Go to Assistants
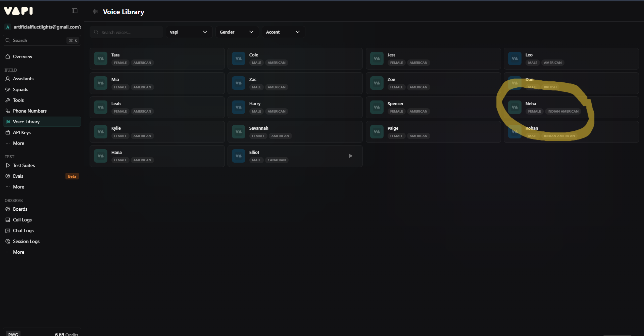This screenshot has width=644, height=336. point(42,79)
